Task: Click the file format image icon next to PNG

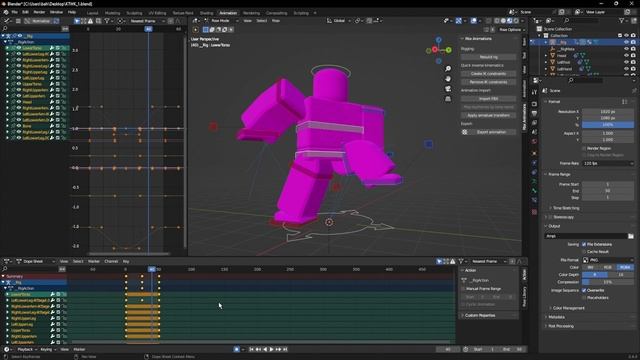Action: click(x=586, y=260)
